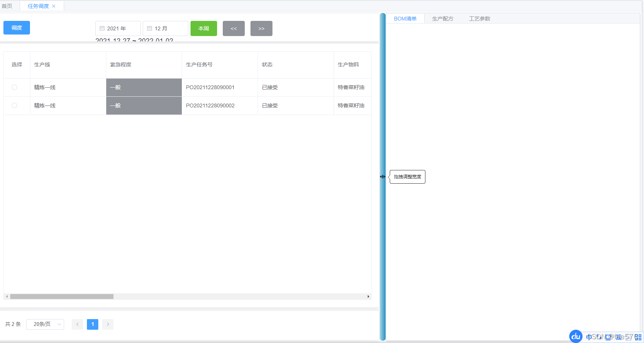The width and height of the screenshot is (644, 343).
Task: Click 一般 urgency cell of PO20211228090002 row
Action: 144,105
